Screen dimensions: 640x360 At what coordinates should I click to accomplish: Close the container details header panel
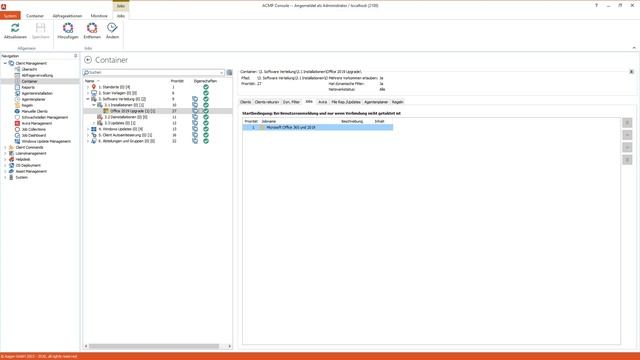[631, 72]
